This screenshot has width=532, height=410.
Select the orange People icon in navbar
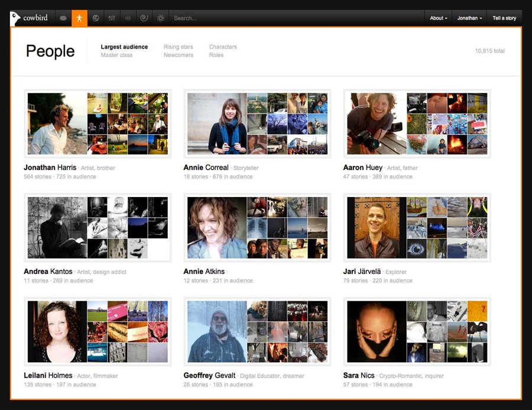(79, 18)
